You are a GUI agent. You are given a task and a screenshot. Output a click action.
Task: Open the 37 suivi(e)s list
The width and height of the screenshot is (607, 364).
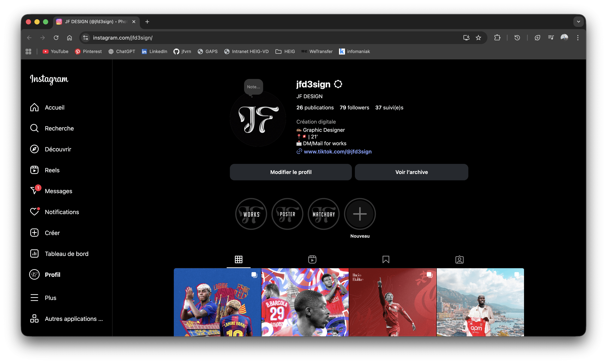pos(389,108)
